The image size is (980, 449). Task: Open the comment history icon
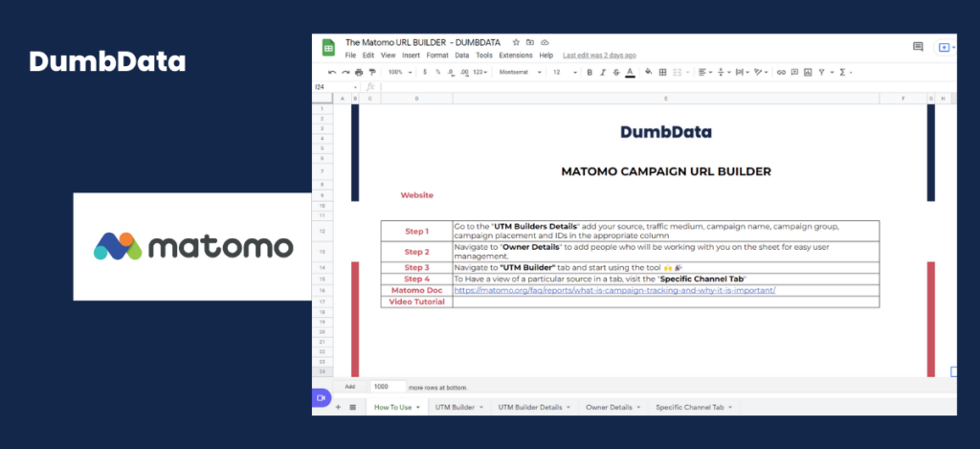pos(918,46)
